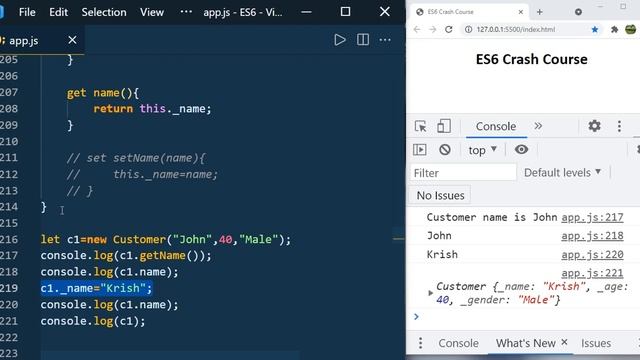Bookmark this page with star icon
This screenshot has width=640, height=360.
[595, 29]
